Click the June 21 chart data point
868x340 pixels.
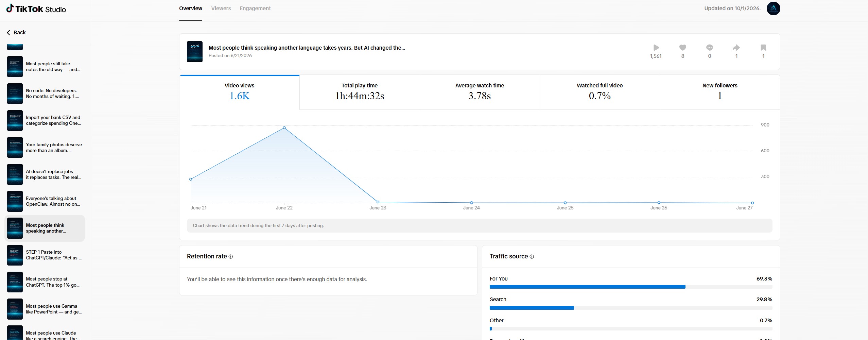point(191,179)
